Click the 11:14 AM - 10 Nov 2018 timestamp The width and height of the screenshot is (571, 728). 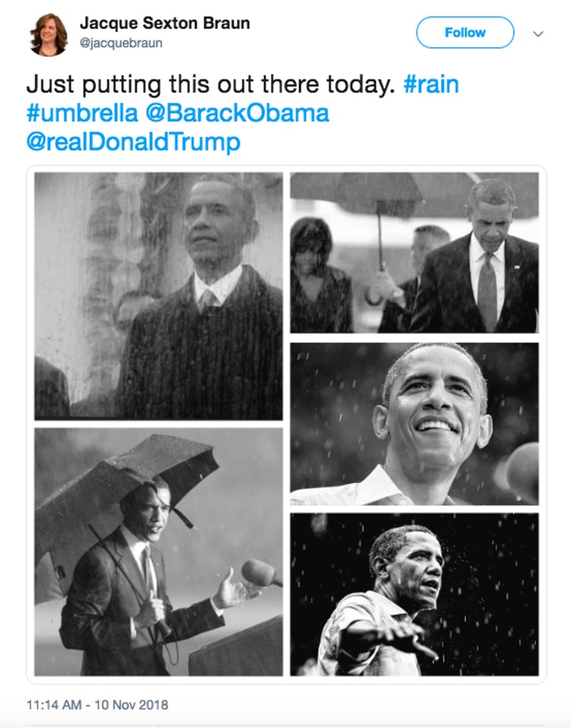click(97, 704)
